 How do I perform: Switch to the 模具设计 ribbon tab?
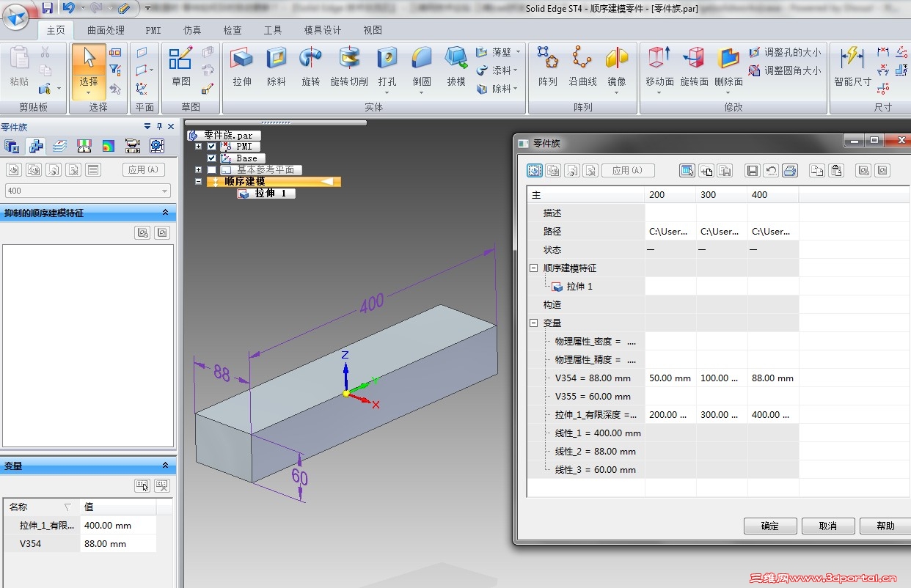[x=323, y=30]
